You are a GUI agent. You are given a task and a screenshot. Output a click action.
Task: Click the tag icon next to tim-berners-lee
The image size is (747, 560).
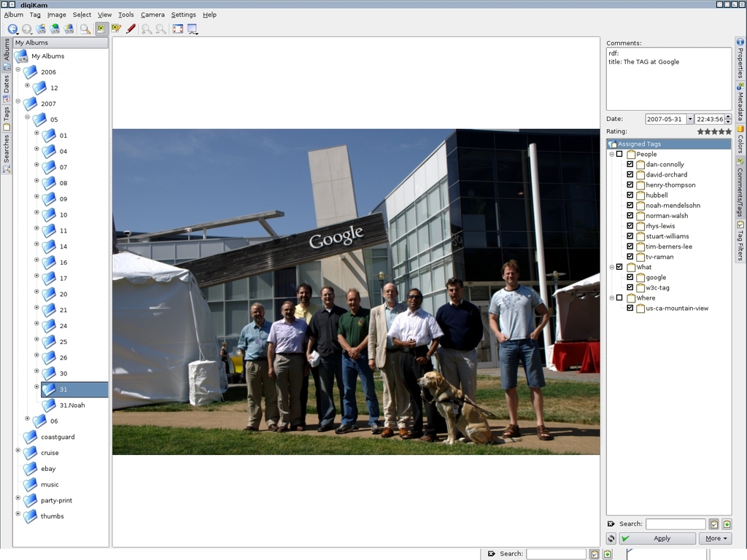(640, 246)
